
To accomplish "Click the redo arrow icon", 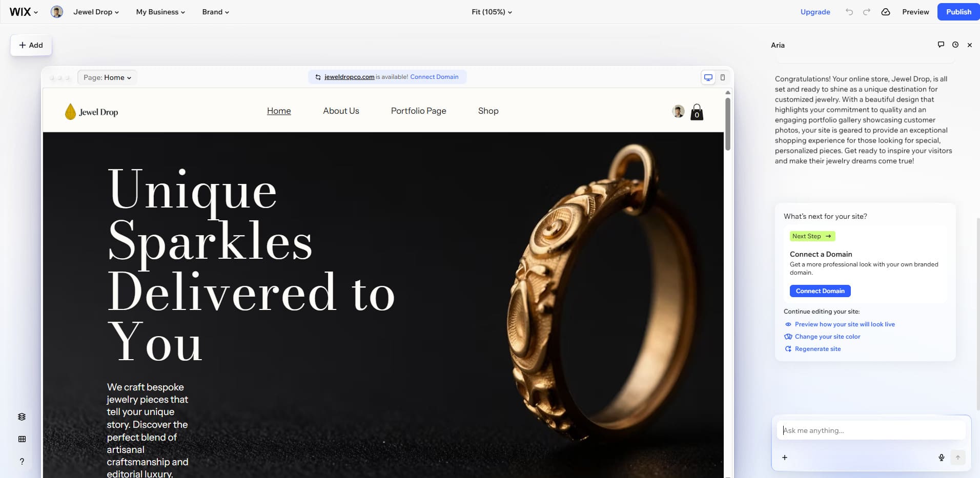I will 867,12.
